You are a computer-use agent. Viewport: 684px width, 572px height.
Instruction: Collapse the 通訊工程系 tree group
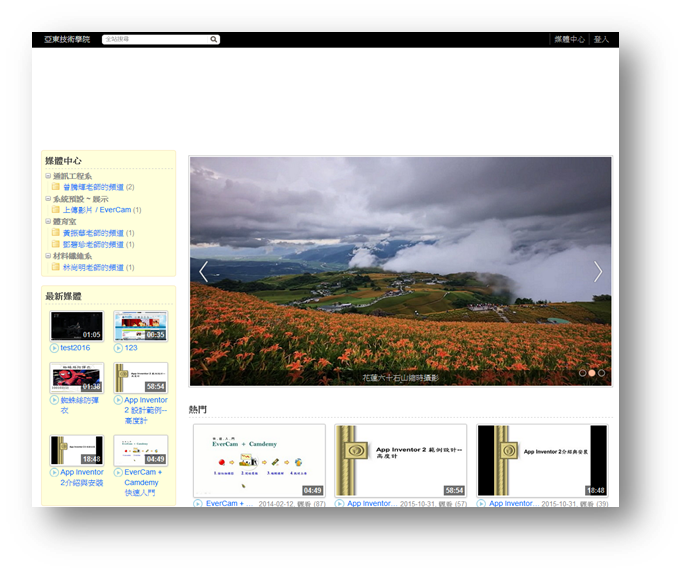48,176
